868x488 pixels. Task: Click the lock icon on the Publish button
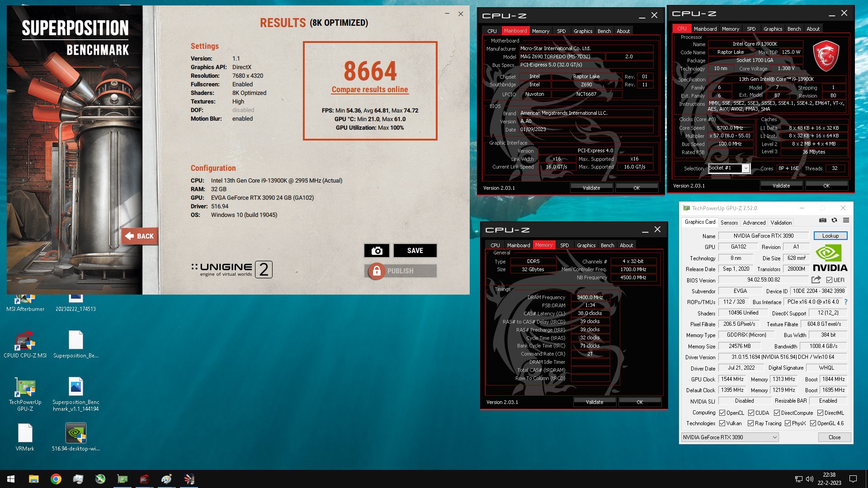377,271
